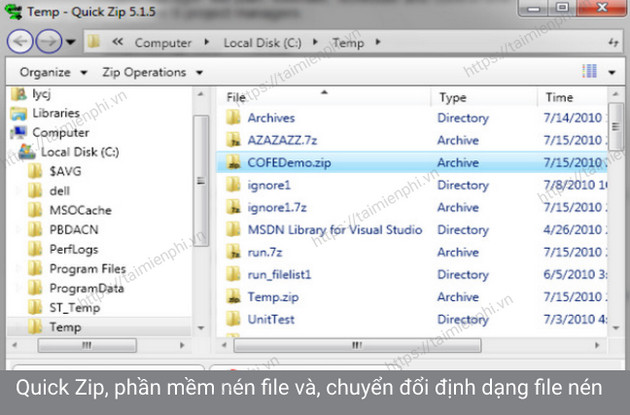The width and height of the screenshot is (630, 415).
Task: Click the COFEDemo.zip archive icon
Action: coord(232,162)
